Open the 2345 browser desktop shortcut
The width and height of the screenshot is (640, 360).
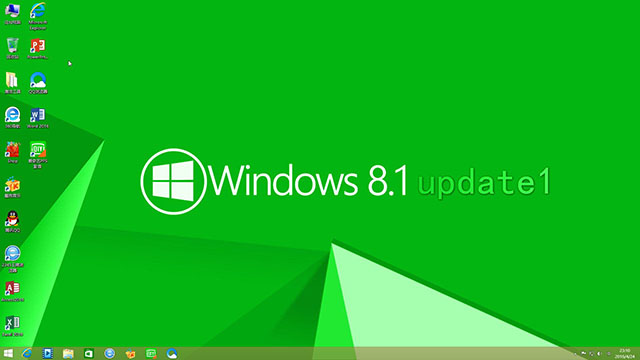(x=12, y=259)
